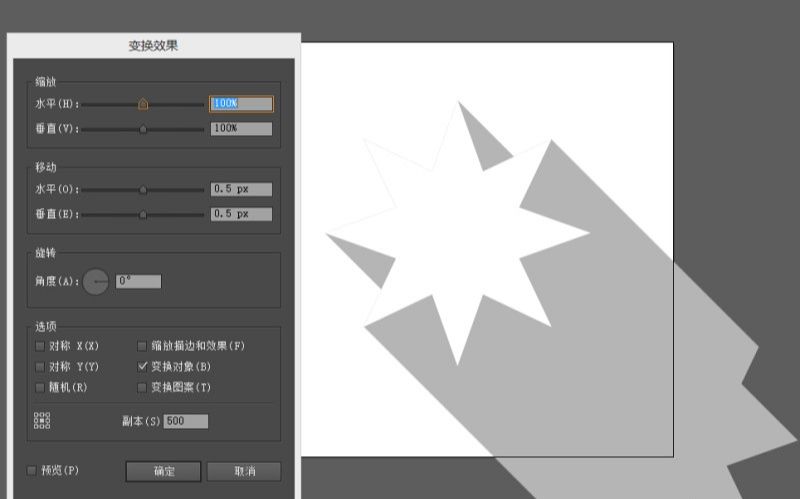Click the reference point grid icon

(42, 420)
